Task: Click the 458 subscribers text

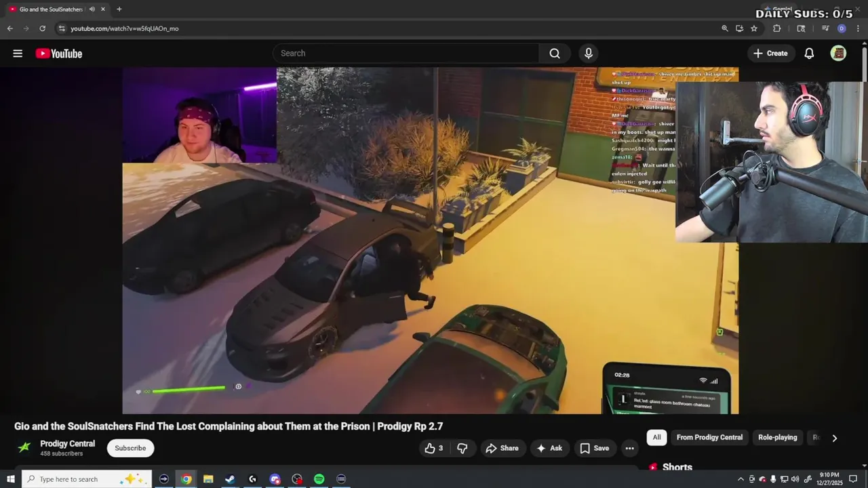Action: click(x=62, y=453)
